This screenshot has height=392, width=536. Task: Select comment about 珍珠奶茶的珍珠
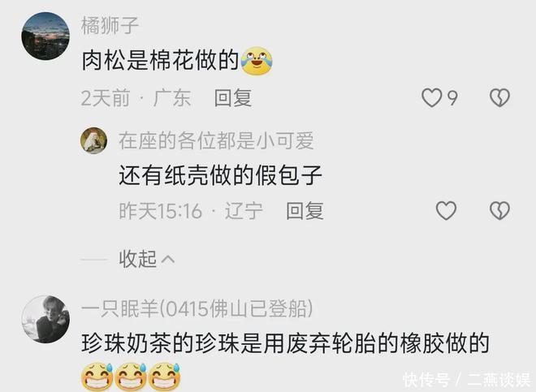(x=285, y=343)
